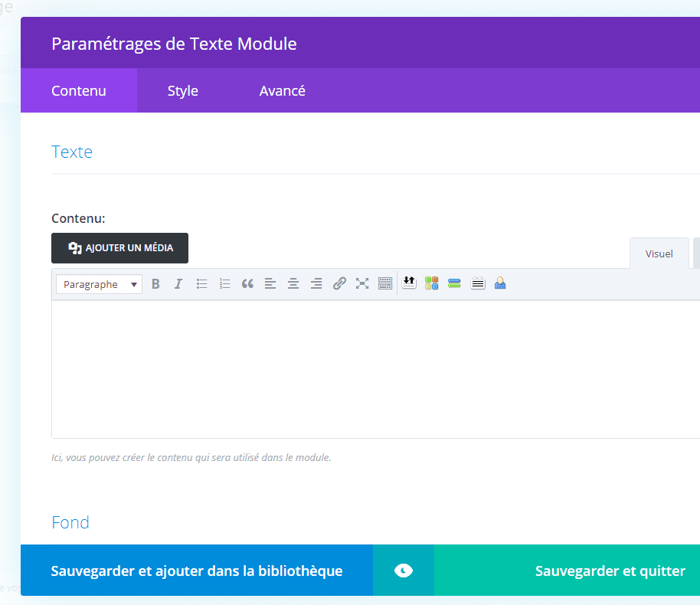Select the Visuel editor mode
700x605 pixels.
coord(659,253)
